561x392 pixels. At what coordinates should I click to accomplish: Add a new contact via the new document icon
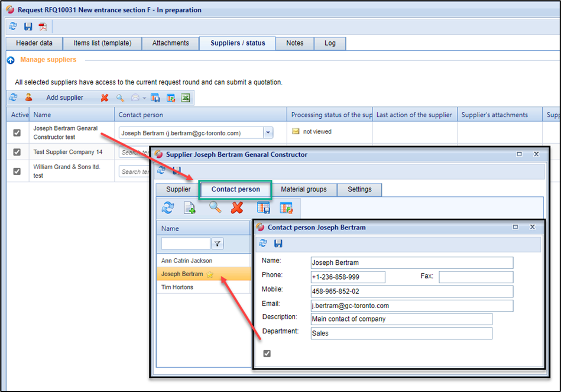[x=190, y=208]
